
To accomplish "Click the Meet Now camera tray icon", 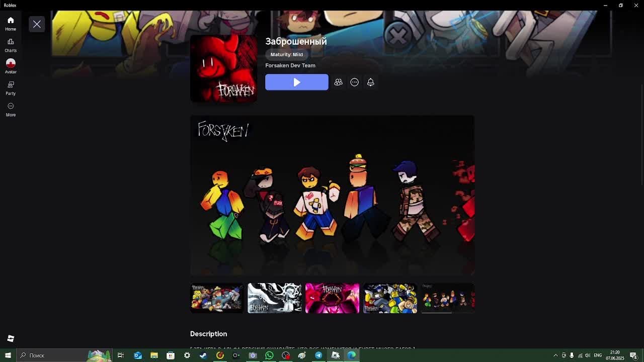I will [x=563, y=355].
